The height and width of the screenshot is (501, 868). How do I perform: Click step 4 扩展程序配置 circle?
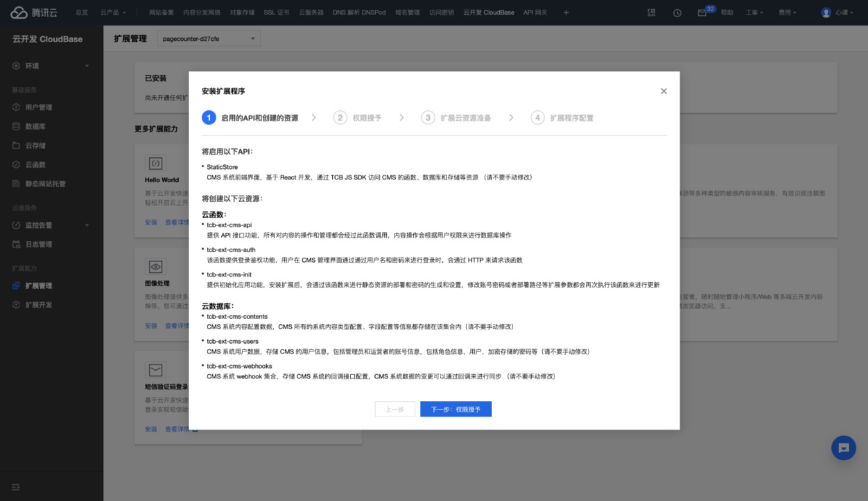point(538,118)
